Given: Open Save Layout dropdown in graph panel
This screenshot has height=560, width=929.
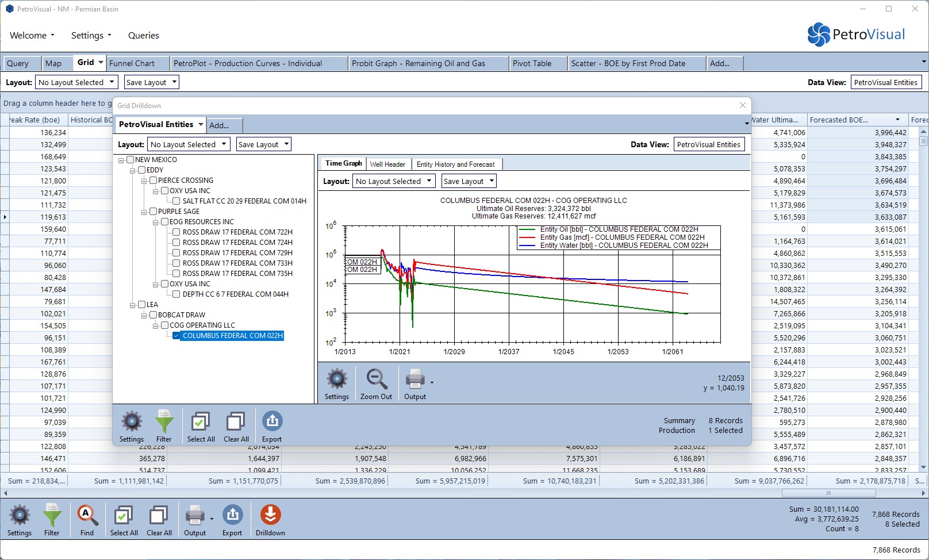Looking at the screenshot, I should [x=469, y=181].
